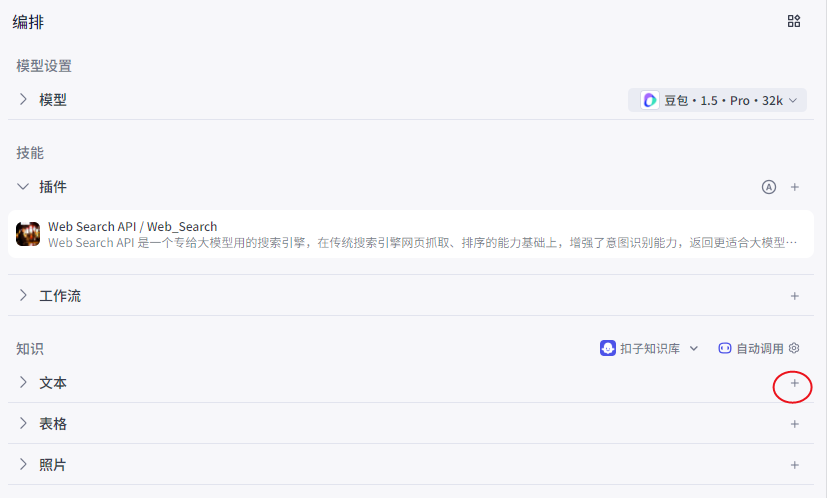Click the 照片 row label
830x498 pixels.
[x=53, y=465]
